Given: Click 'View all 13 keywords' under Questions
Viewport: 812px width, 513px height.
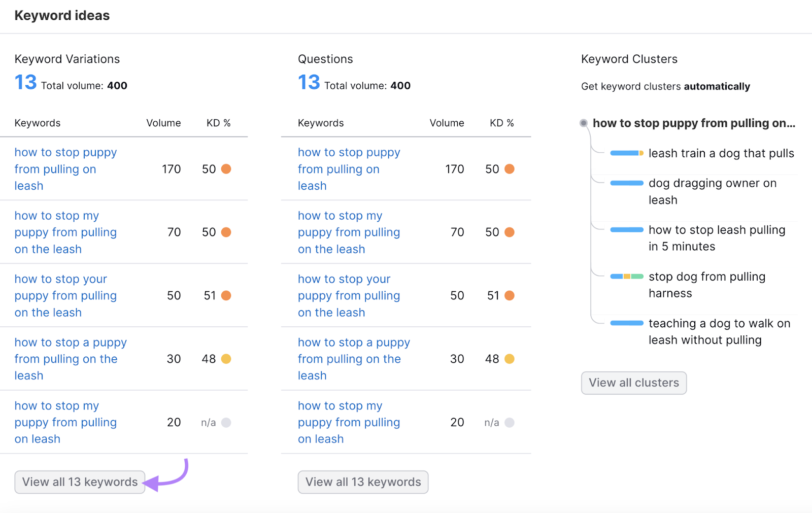Looking at the screenshot, I should [363, 482].
